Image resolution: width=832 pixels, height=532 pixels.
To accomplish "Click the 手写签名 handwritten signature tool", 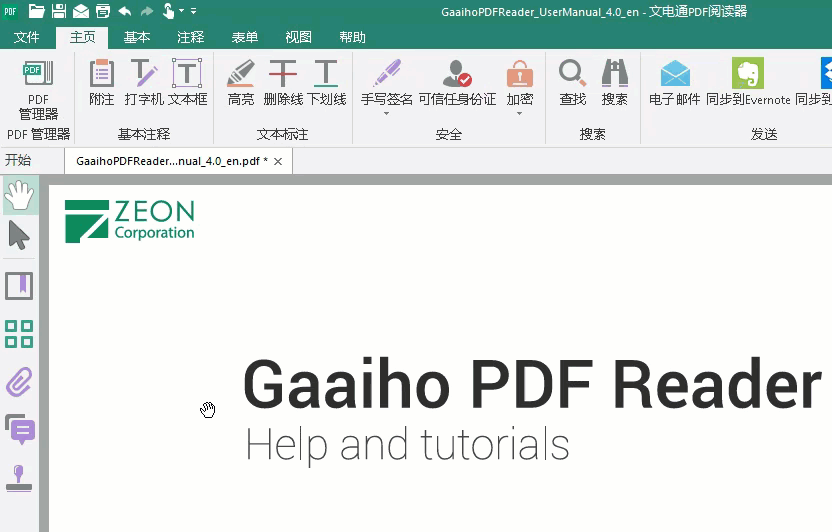I will 386,81.
